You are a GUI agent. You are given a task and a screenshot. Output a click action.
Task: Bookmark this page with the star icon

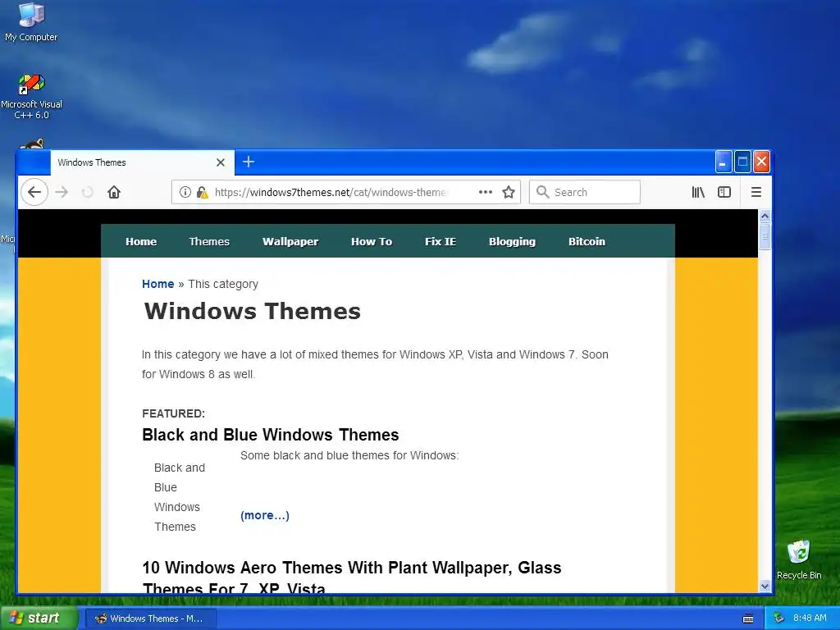click(509, 192)
